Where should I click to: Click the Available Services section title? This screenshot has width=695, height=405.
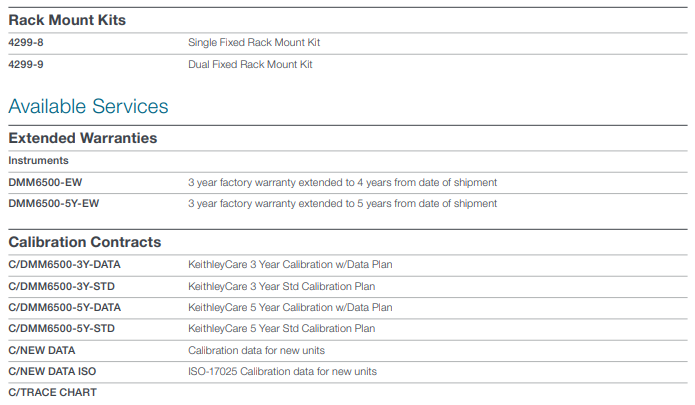tap(88, 106)
